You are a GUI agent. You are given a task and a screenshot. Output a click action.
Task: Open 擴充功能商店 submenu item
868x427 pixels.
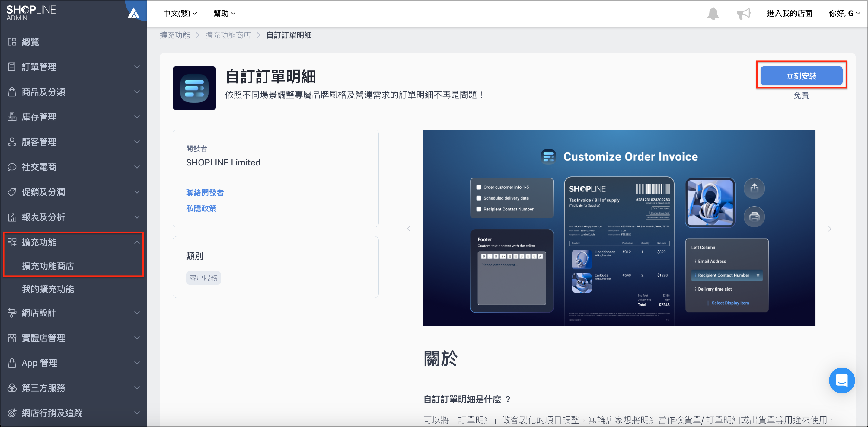coord(48,266)
